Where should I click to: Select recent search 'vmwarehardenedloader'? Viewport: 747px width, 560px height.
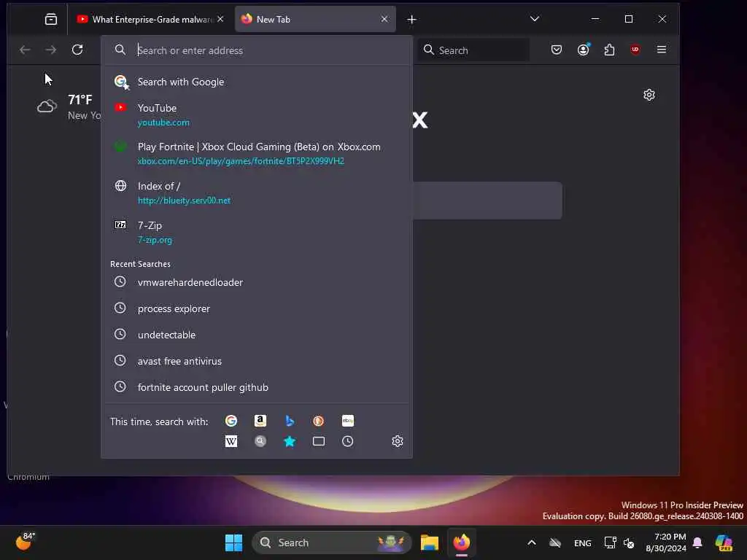(257, 282)
